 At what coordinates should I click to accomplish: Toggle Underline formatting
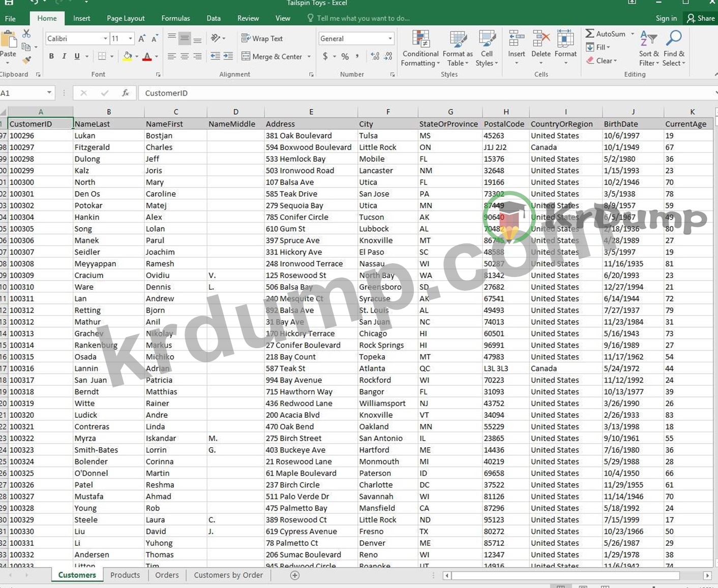[77, 56]
